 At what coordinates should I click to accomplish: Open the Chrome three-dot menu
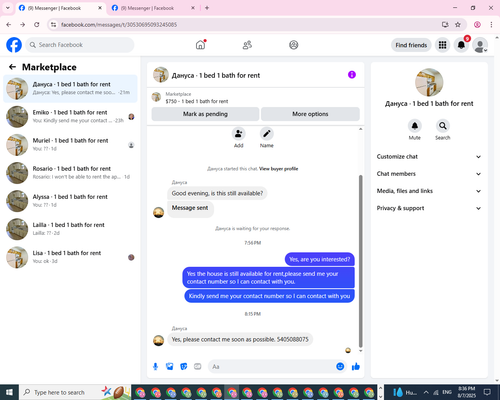[x=491, y=25]
